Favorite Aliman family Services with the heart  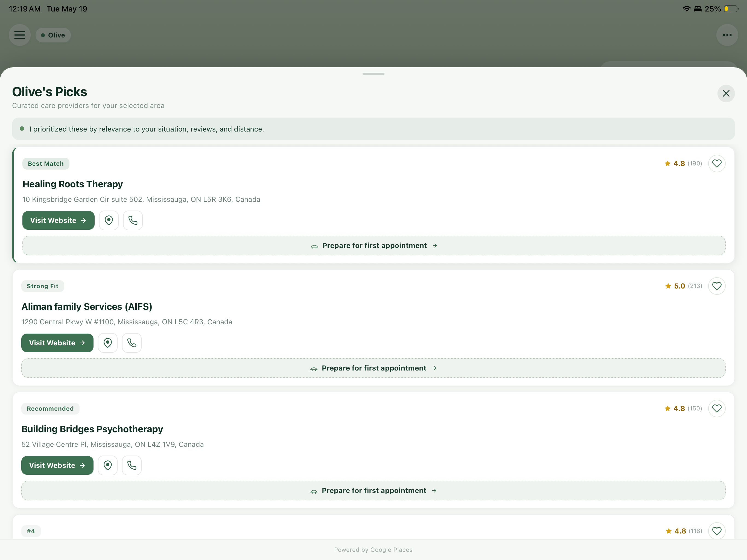(x=717, y=286)
